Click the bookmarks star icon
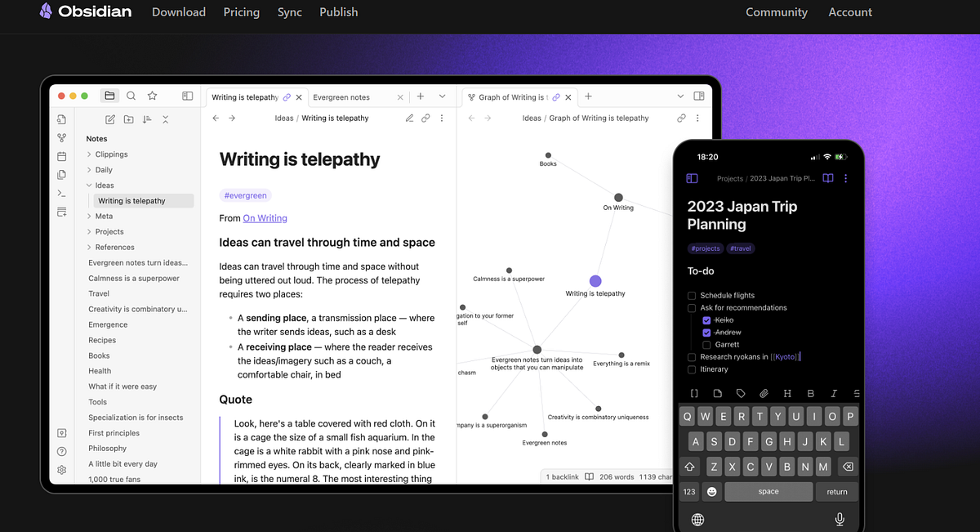 [x=152, y=96]
